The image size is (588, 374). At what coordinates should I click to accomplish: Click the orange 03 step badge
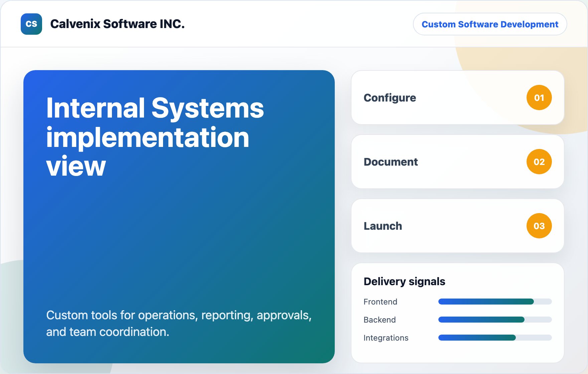tap(539, 226)
